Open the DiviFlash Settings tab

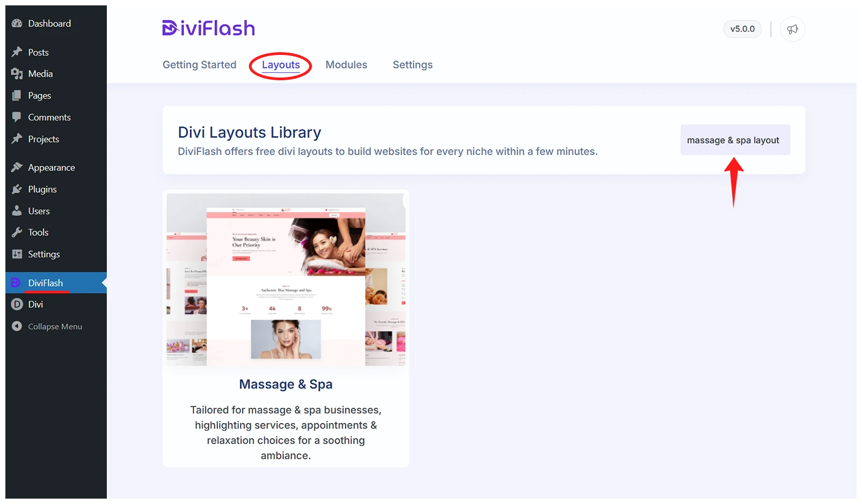tap(412, 65)
